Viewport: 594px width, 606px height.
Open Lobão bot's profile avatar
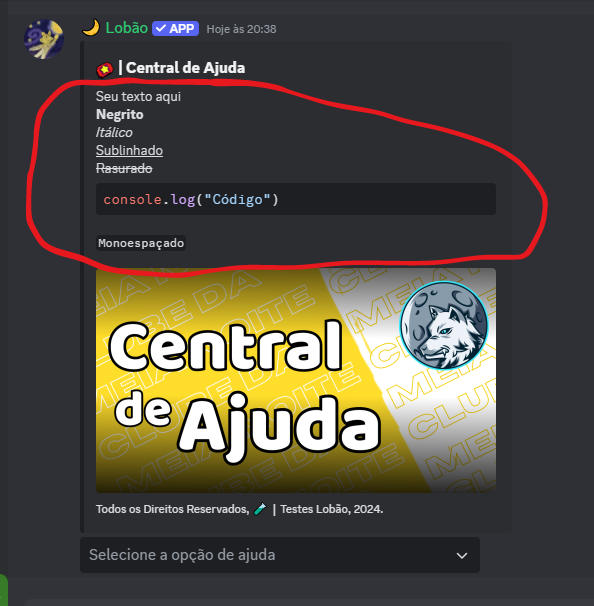[x=44, y=39]
